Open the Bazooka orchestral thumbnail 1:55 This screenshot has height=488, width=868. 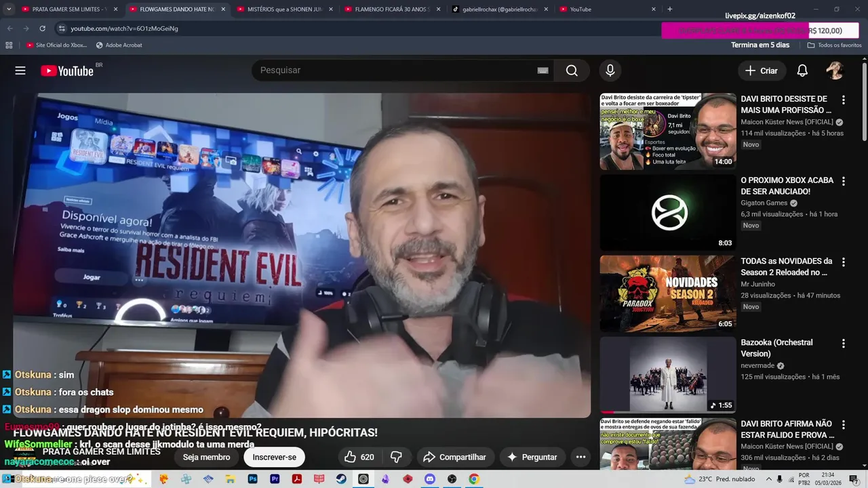[x=668, y=375]
